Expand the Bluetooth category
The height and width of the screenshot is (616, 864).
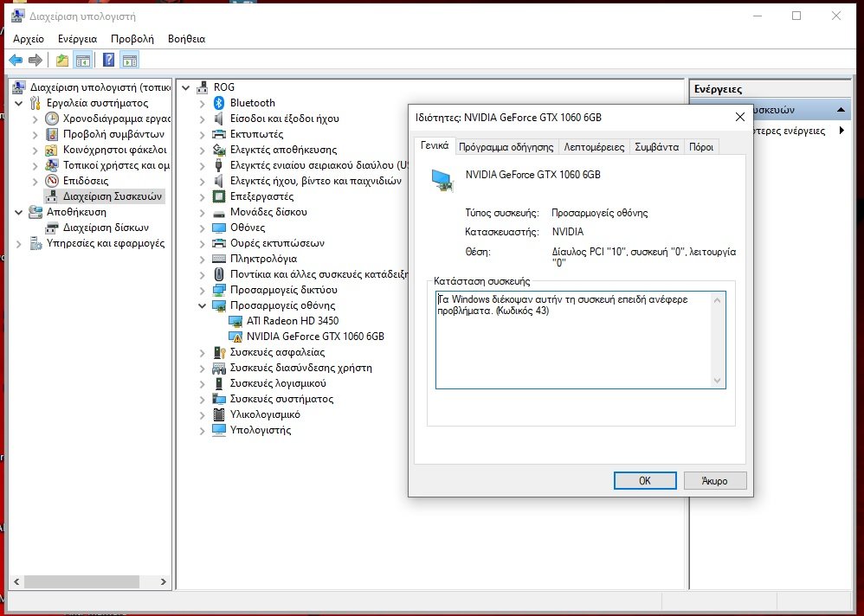click(203, 104)
